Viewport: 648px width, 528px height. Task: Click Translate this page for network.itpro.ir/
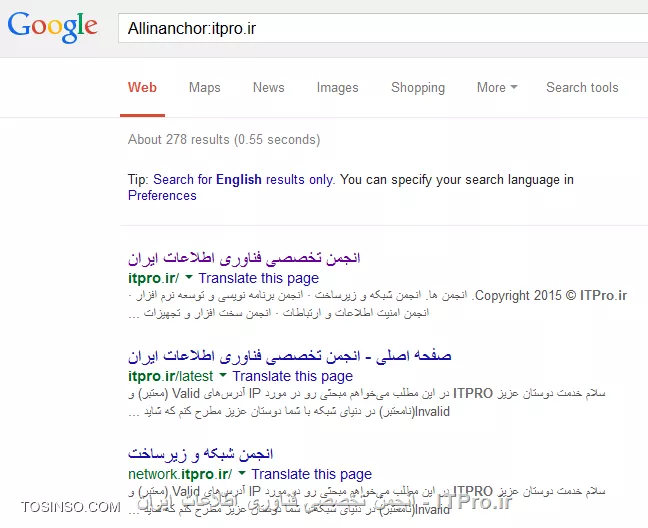point(312,474)
